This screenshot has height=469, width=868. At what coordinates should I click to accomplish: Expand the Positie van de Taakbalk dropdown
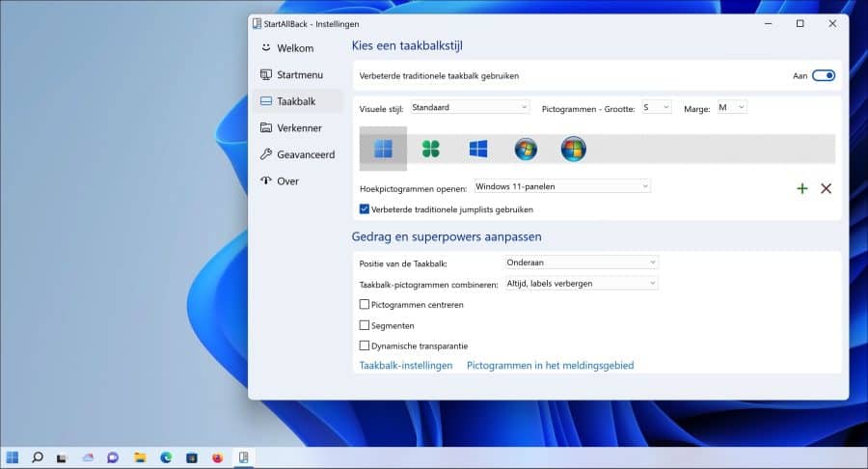pos(582,262)
